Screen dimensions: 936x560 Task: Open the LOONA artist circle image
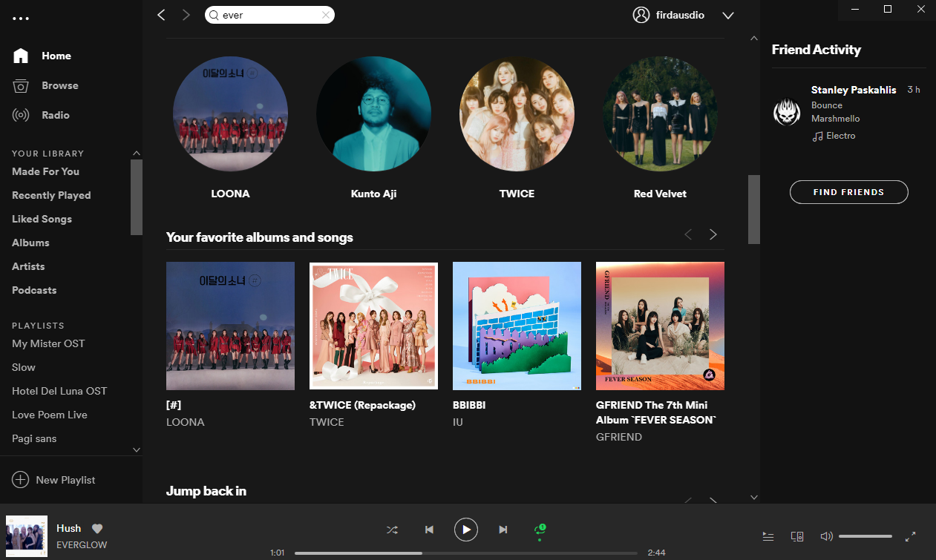230,114
